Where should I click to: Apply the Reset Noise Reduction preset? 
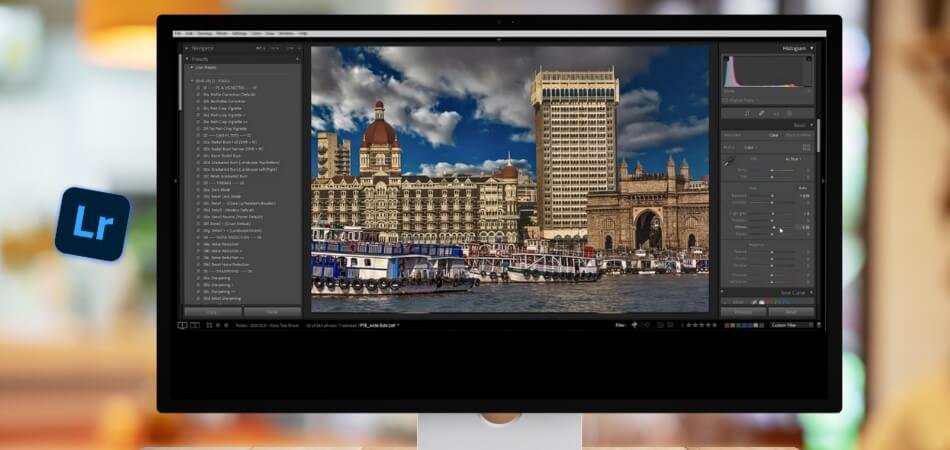pyautogui.click(x=226, y=265)
